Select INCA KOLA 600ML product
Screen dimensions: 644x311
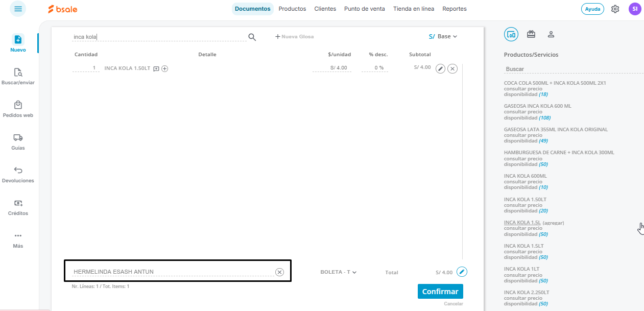tap(525, 176)
